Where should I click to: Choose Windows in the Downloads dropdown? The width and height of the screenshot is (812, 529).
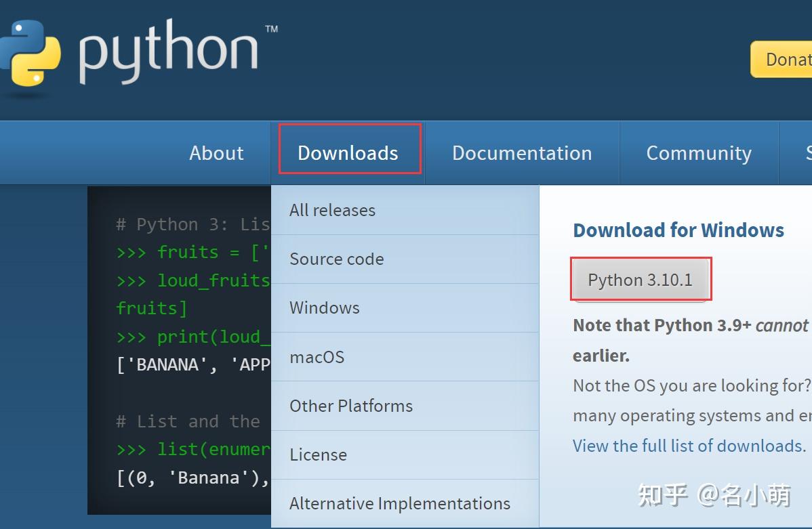[x=405, y=308]
